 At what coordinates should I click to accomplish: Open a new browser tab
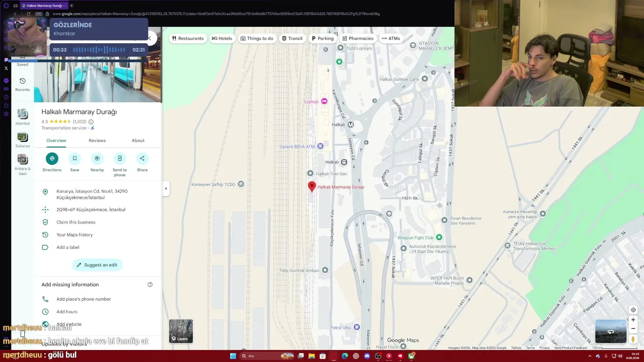pyautogui.click(x=71, y=6)
